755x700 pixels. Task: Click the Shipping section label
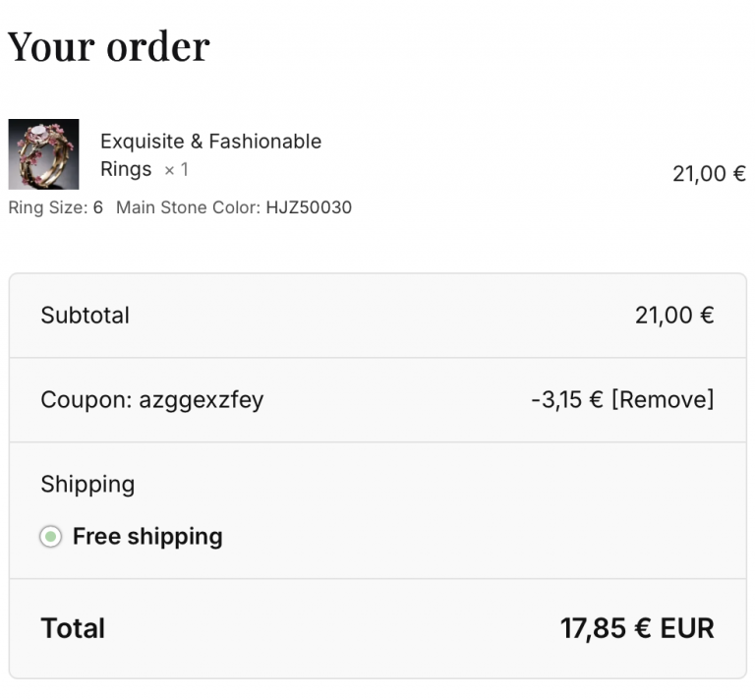point(87,485)
